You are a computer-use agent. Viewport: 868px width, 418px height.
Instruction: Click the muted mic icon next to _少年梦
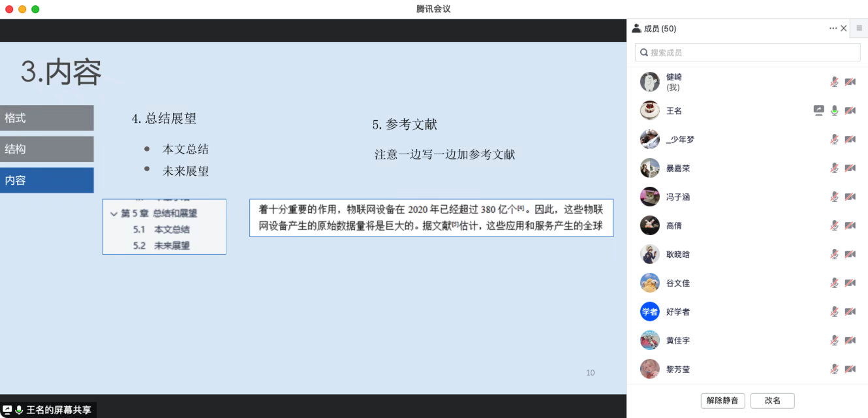tap(833, 139)
